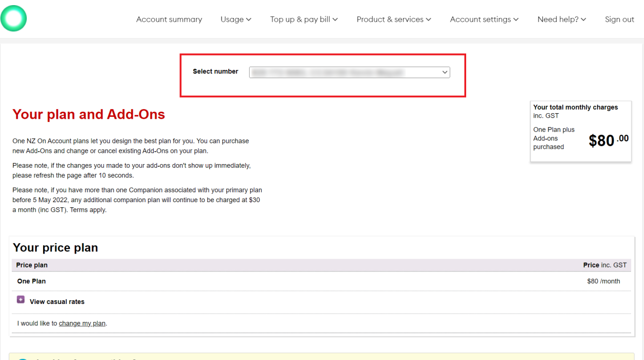Follow the change my plan link
The image size is (644, 360).
coord(82,323)
